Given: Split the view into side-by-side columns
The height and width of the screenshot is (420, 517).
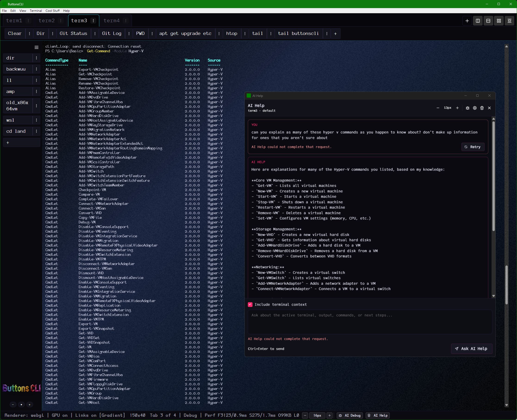Looking at the screenshot, I should click(x=478, y=21).
